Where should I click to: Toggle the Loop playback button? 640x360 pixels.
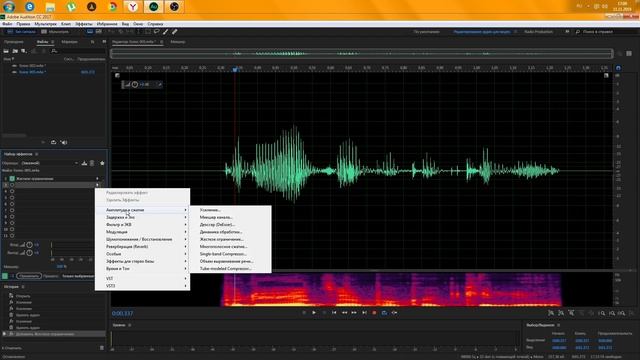click(384, 313)
